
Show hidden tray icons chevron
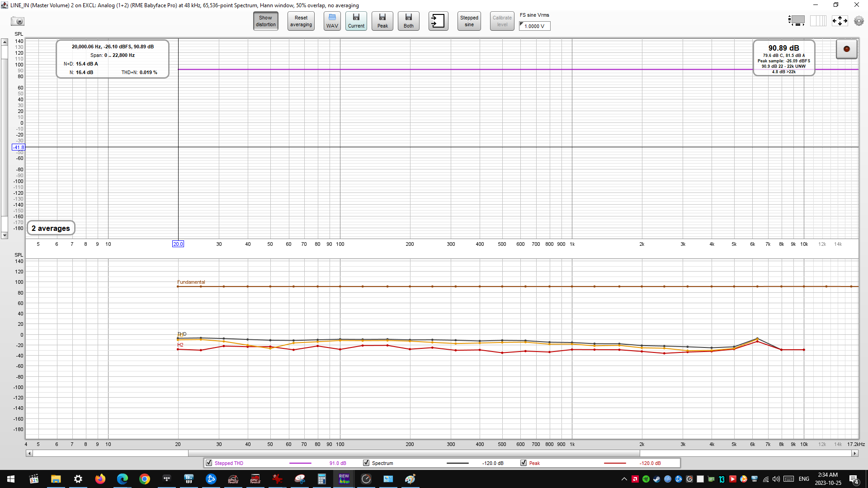pos(624,479)
